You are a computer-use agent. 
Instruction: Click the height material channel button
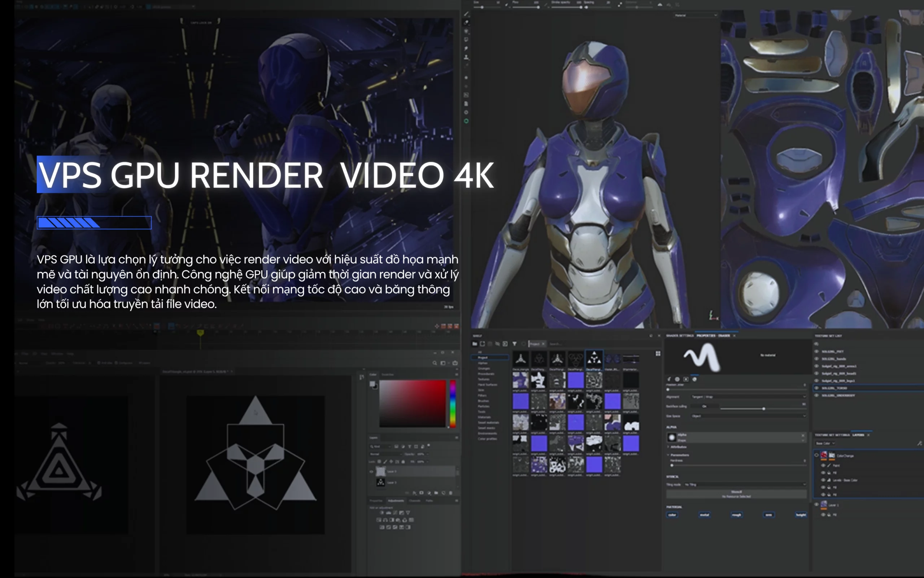(801, 515)
